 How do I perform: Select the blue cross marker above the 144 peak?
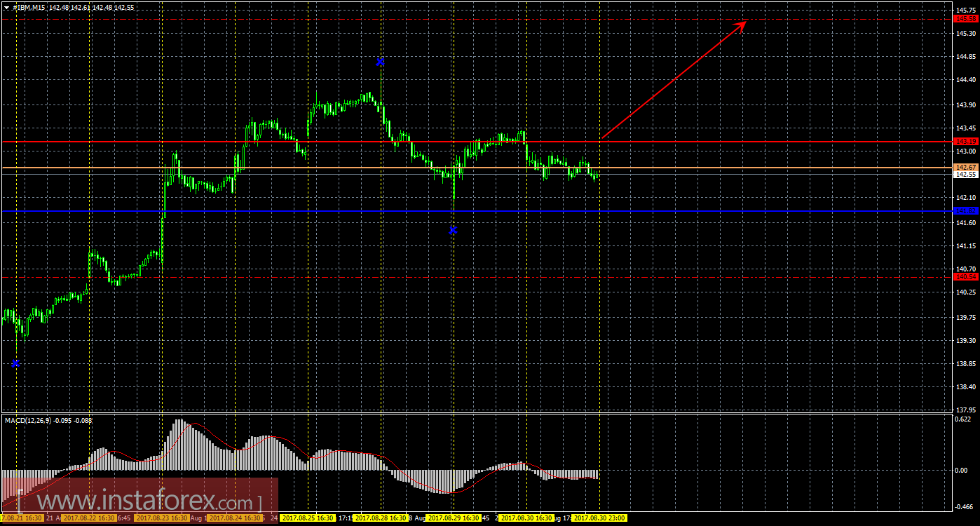click(380, 62)
